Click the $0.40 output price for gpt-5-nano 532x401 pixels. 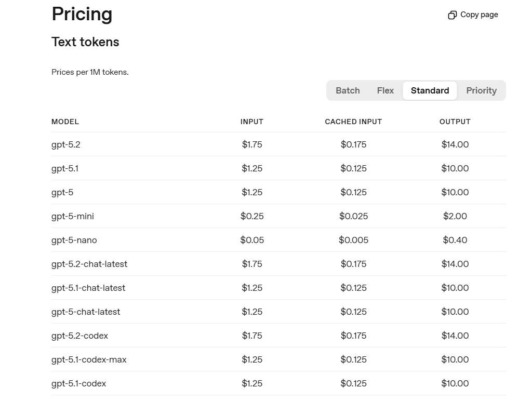(455, 240)
